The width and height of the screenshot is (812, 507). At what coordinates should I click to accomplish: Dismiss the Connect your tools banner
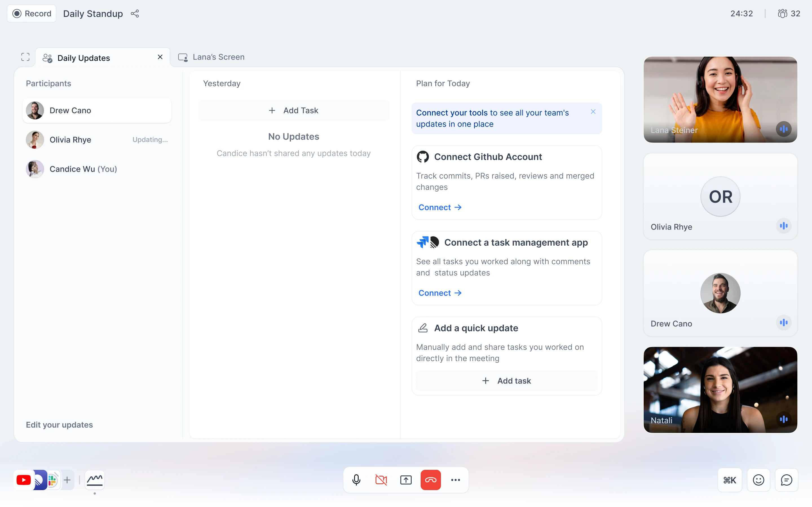pyautogui.click(x=593, y=112)
